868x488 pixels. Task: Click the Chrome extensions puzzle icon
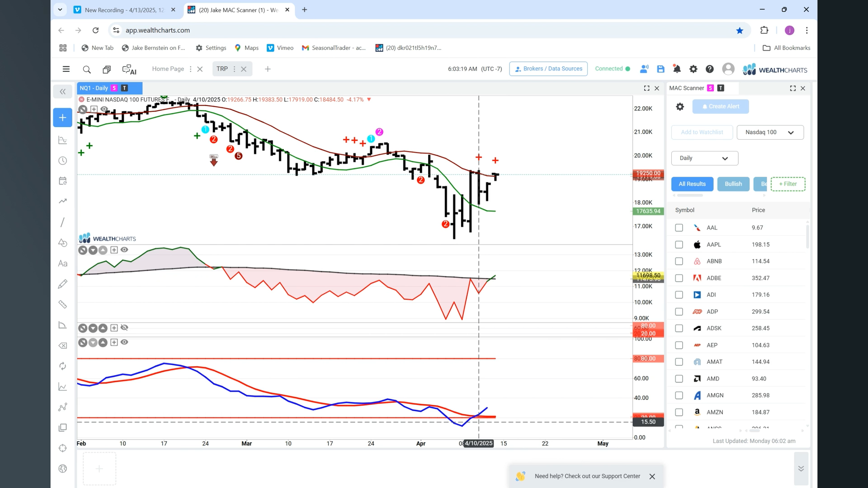[764, 30]
